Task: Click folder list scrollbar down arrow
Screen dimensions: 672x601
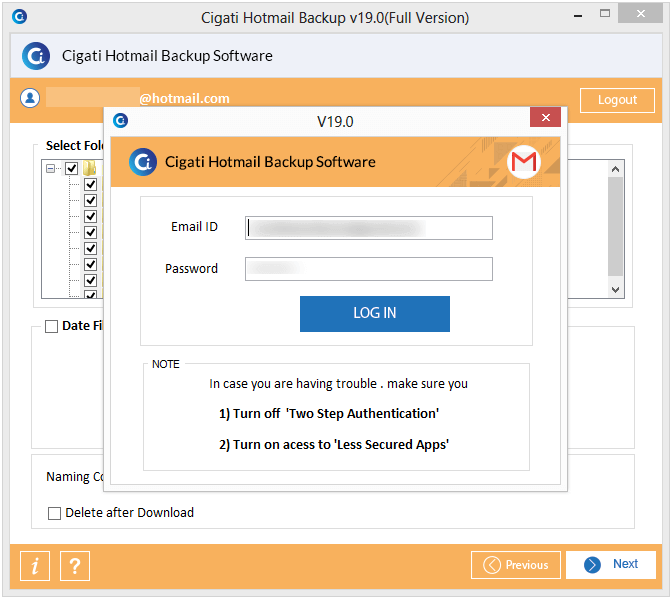Action: [x=615, y=290]
